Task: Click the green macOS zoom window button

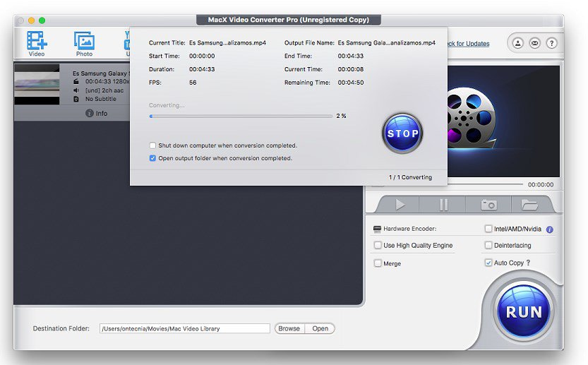Action: [x=42, y=20]
